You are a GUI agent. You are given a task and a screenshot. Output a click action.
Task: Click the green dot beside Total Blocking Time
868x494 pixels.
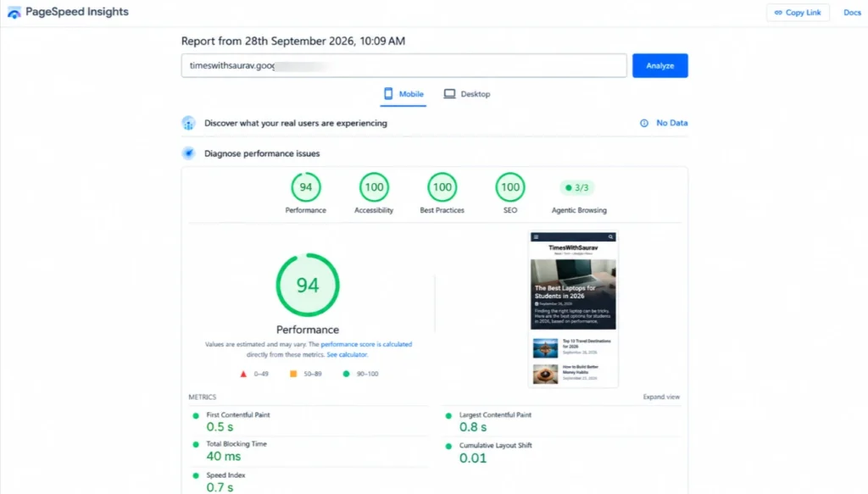tap(196, 444)
